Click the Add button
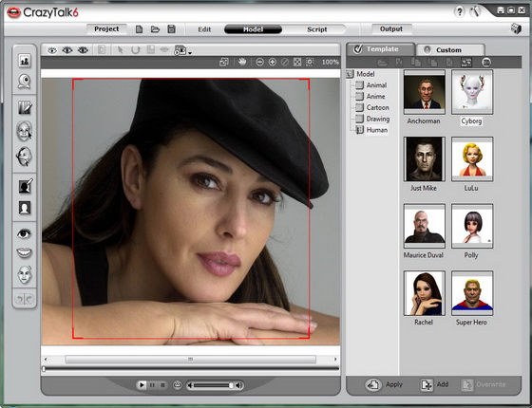532x408 pixels. (x=434, y=384)
